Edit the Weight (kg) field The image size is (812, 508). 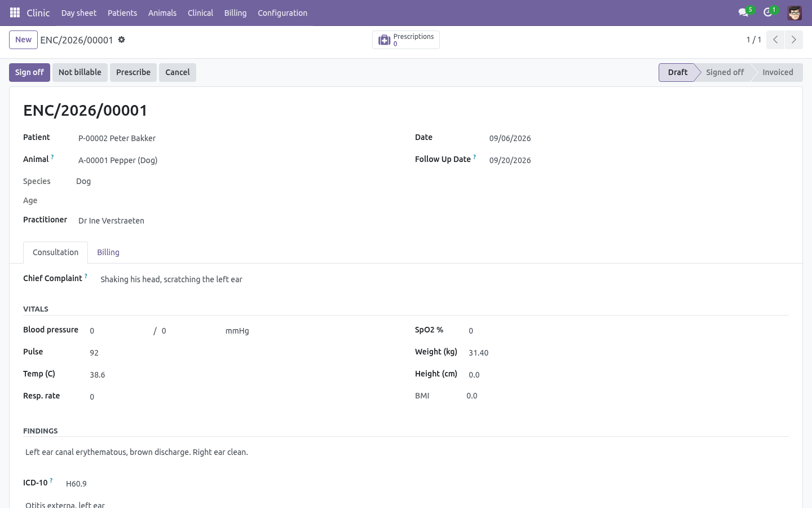tap(628, 353)
